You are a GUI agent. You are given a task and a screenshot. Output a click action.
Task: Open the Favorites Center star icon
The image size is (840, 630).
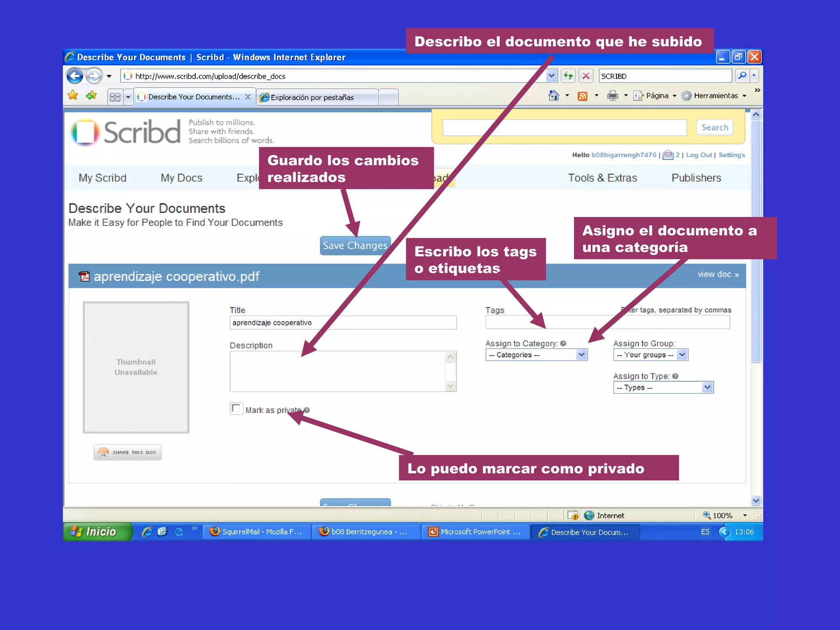click(73, 96)
